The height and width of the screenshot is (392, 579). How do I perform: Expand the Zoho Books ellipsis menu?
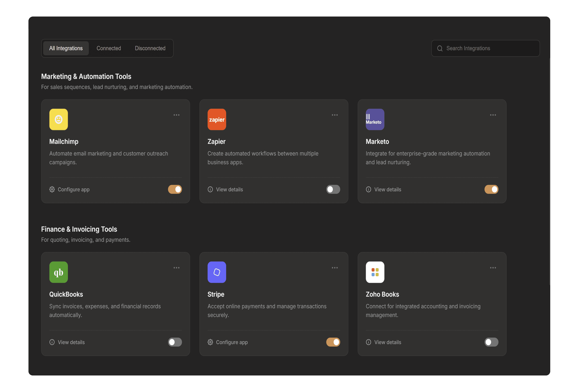pos(493,268)
